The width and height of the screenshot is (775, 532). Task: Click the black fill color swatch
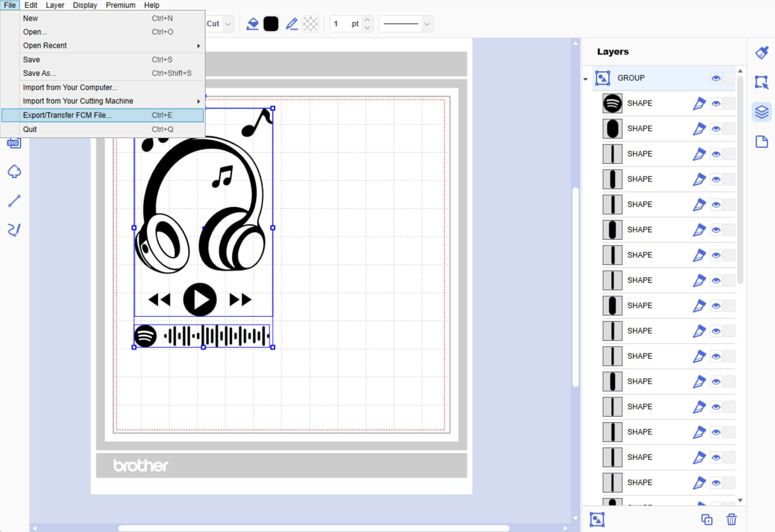click(x=271, y=24)
